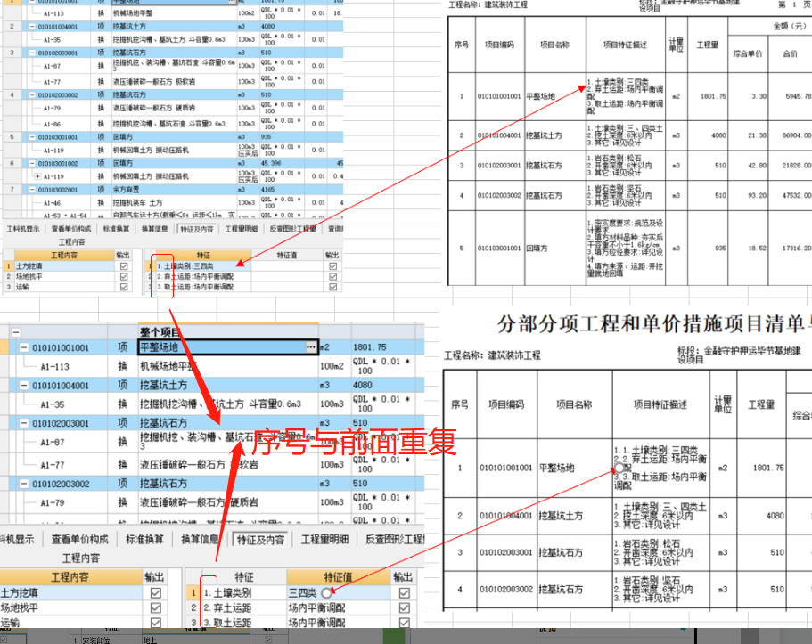Collapse 余方弃置 item 010103002001
The width and height of the screenshot is (812, 644).
click(x=33, y=190)
